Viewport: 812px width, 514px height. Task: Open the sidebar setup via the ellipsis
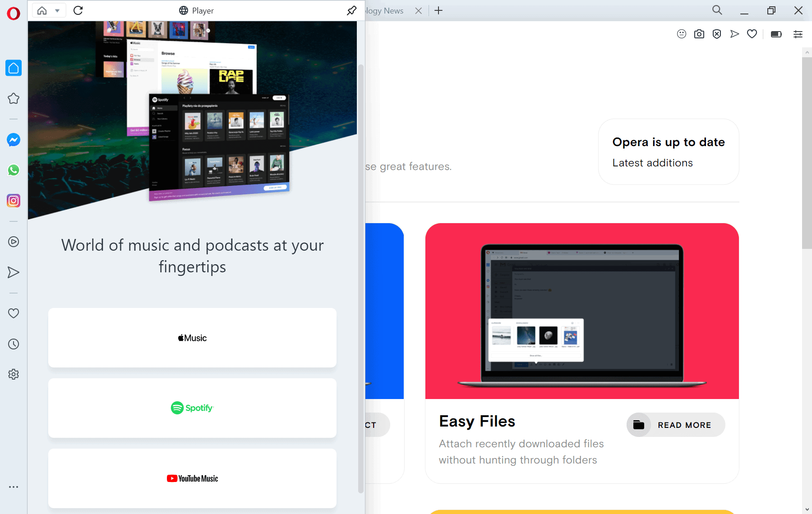[14, 486]
